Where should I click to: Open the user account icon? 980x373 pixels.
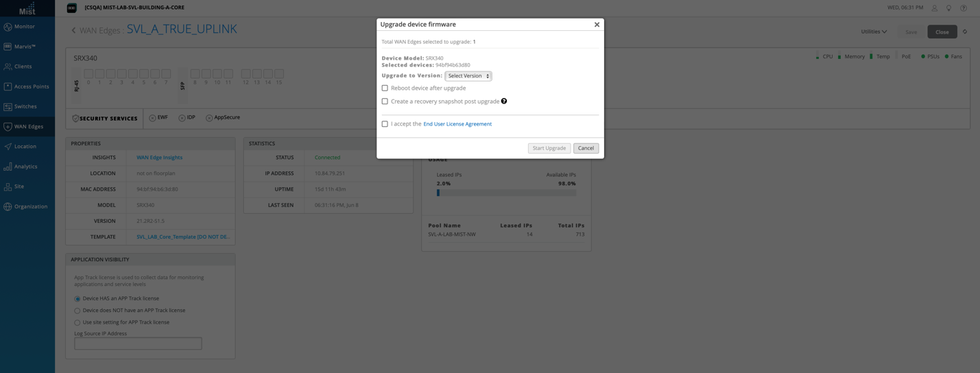934,8
